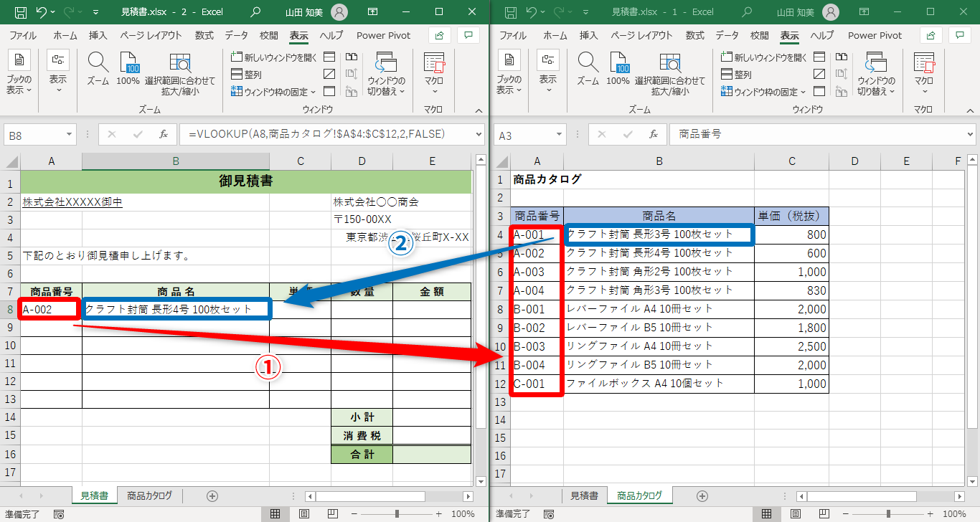Open the account avatar in the left window
980x522 pixels.
pyautogui.click(x=341, y=12)
